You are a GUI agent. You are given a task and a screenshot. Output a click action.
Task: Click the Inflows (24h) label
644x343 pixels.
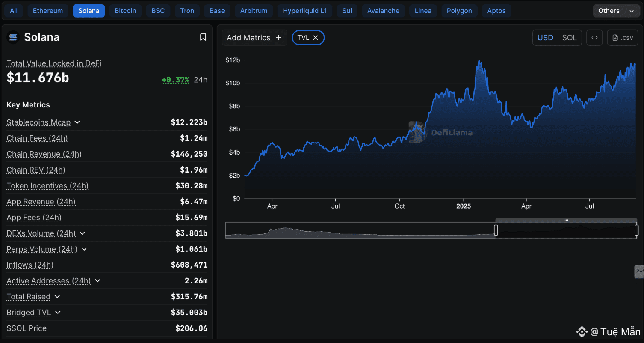pyautogui.click(x=30, y=265)
